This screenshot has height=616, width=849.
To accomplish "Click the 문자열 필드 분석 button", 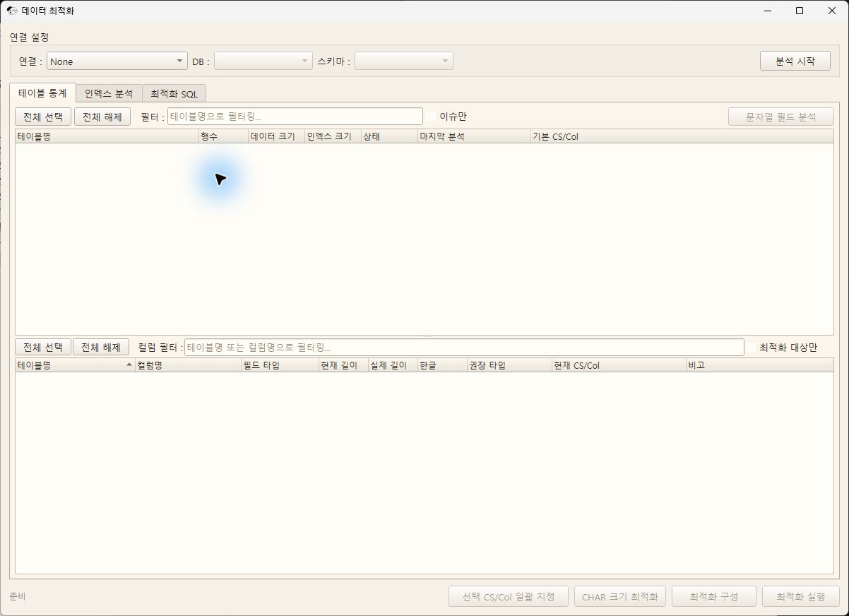I will [781, 117].
